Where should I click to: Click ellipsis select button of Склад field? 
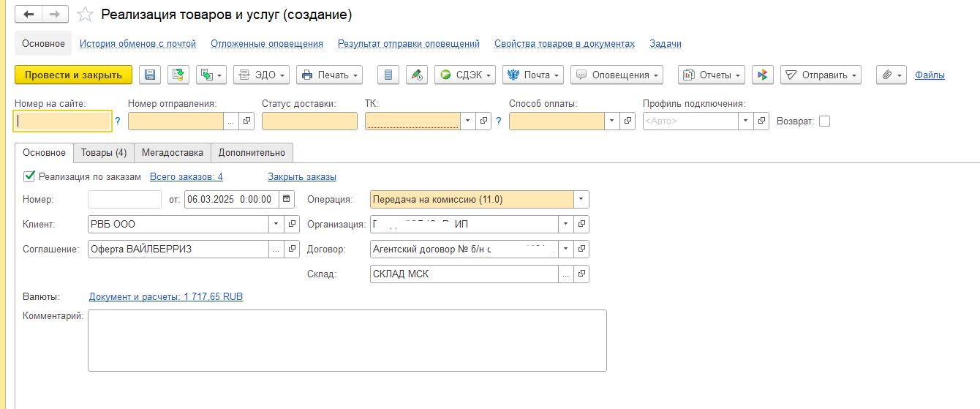(566, 274)
